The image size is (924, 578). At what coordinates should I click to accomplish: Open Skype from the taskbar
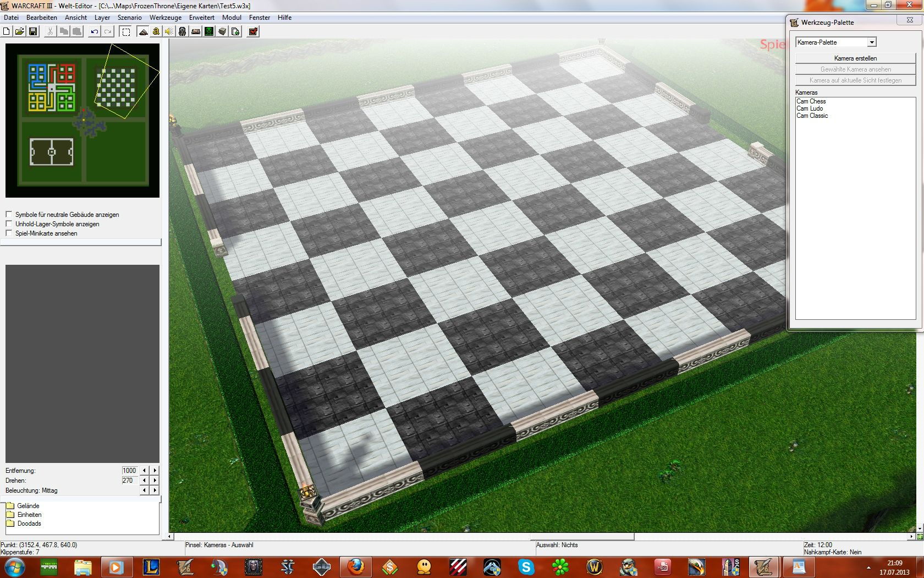click(x=526, y=566)
